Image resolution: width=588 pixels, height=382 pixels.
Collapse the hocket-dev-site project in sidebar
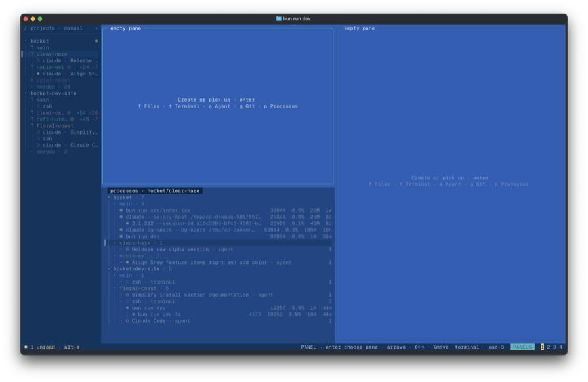pos(26,93)
